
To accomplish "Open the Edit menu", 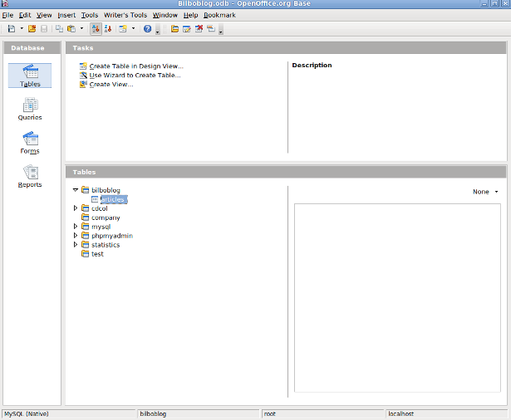I will click(25, 15).
